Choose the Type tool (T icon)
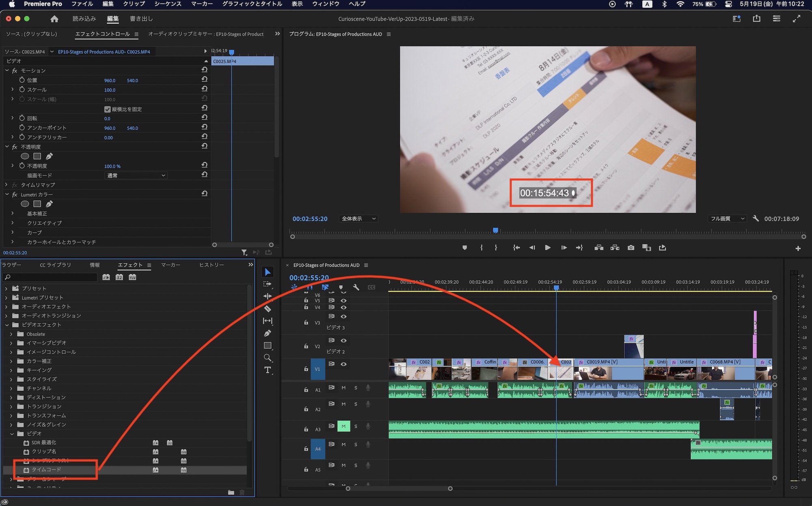 click(x=268, y=370)
